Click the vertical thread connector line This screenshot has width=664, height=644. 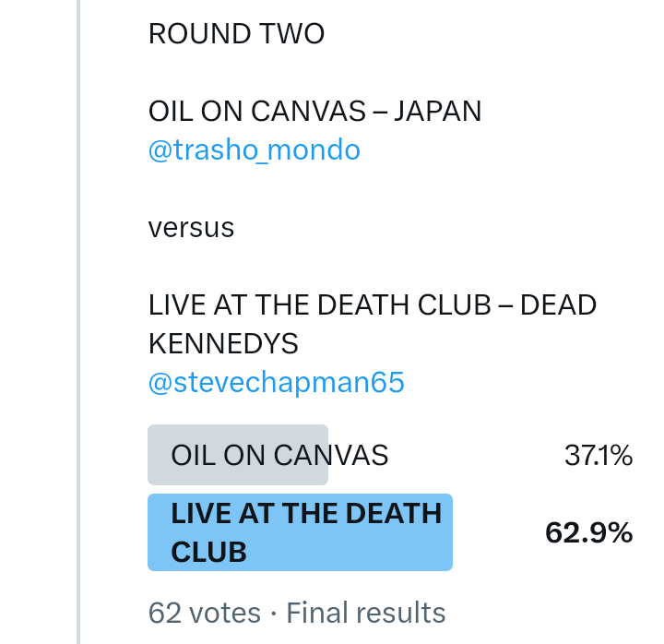[78, 322]
